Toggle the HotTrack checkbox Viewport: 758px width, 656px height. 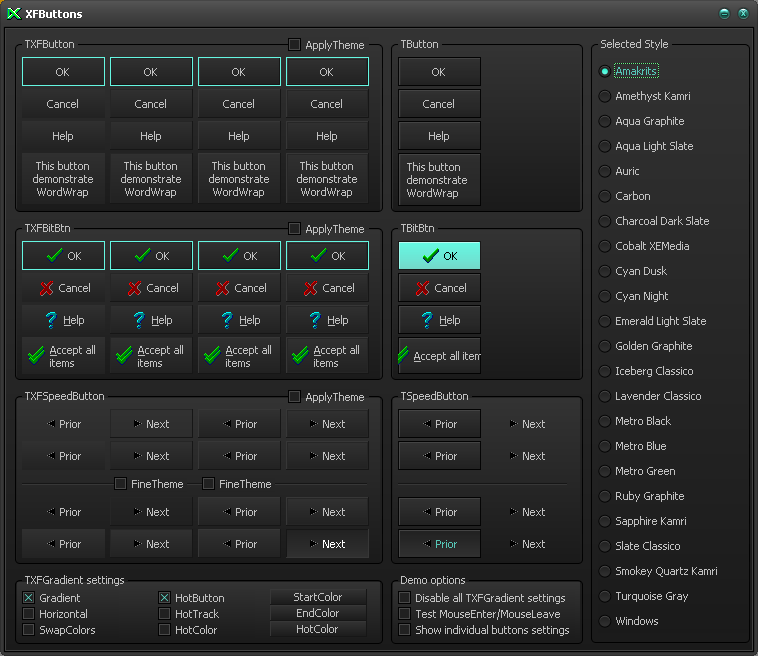click(165, 614)
